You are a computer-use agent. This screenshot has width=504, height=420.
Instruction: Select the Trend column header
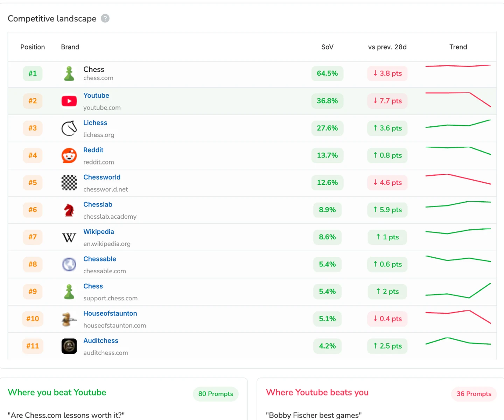coord(458,47)
